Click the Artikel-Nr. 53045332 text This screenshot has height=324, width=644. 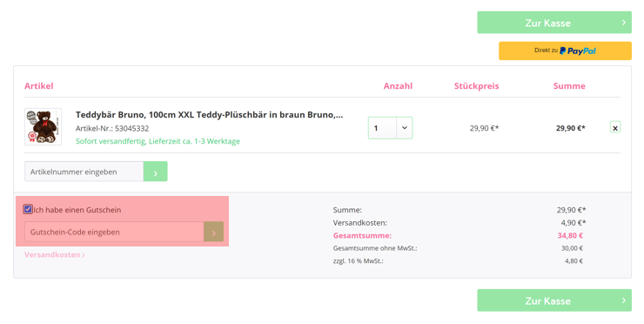112,128
